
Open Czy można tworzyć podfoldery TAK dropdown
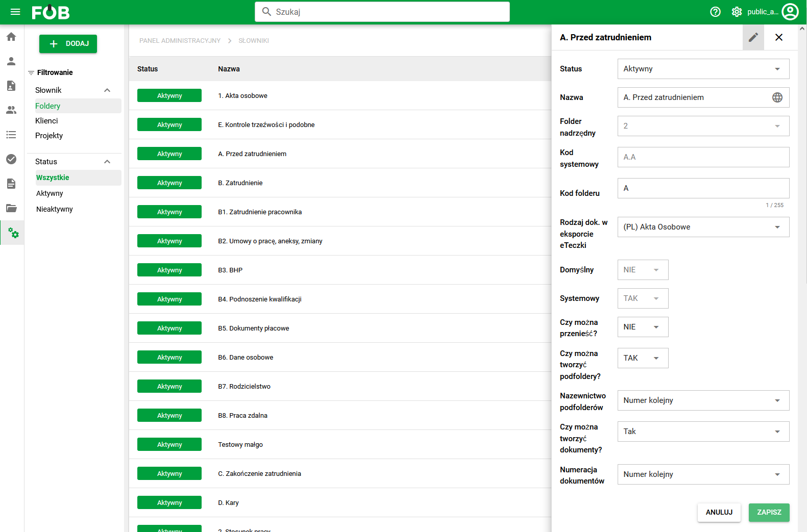643,358
